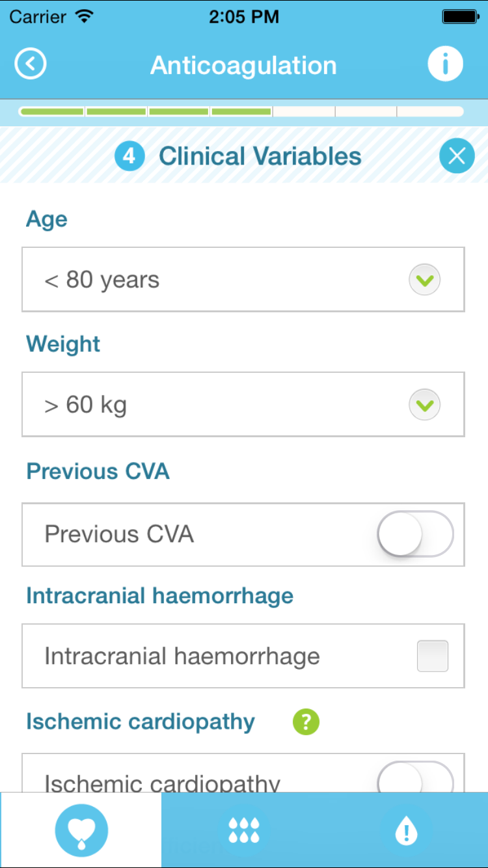The image size is (488, 868).
Task: Check the Intracranial haemorrhage checkbox
Action: click(432, 656)
